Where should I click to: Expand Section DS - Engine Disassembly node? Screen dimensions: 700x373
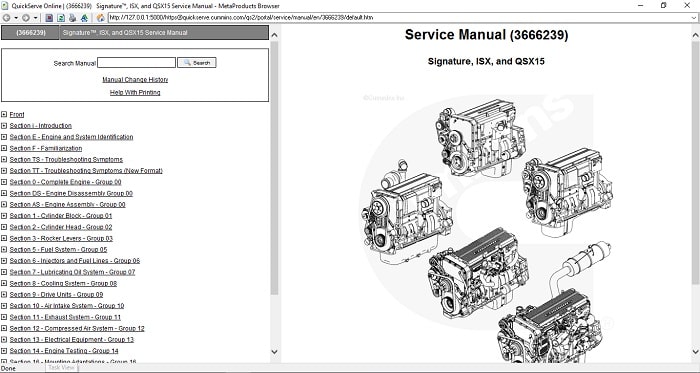(x=4, y=194)
